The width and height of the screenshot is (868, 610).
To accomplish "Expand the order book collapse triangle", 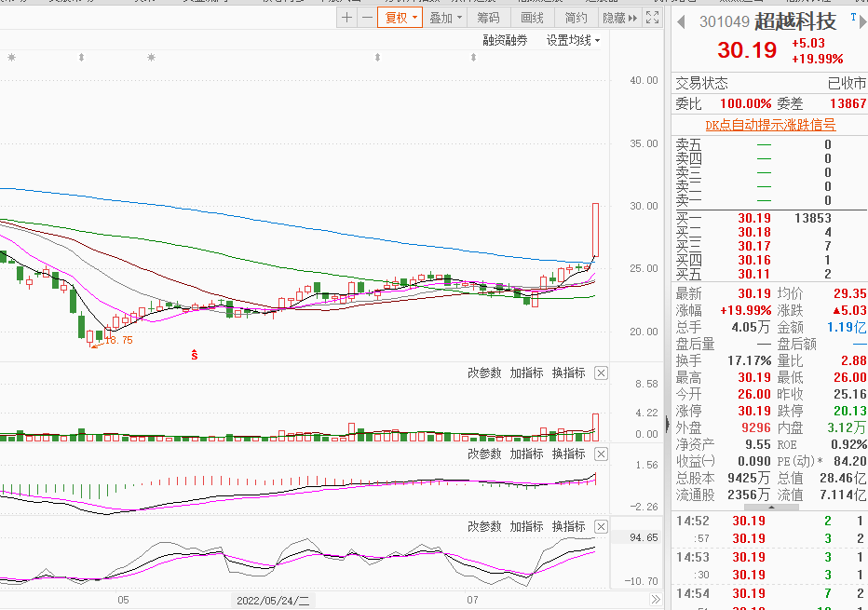I will (x=771, y=507).
